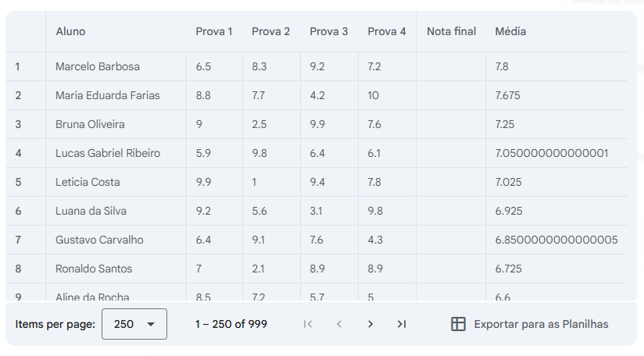
Task: Select the Marcelo Barbosa cell
Action: pos(98,66)
